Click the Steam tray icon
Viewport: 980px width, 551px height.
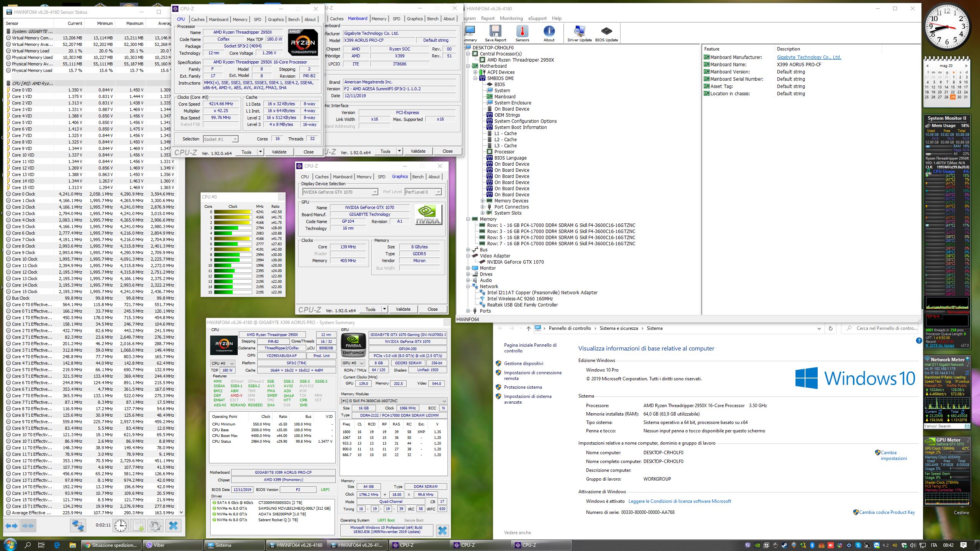point(784,545)
